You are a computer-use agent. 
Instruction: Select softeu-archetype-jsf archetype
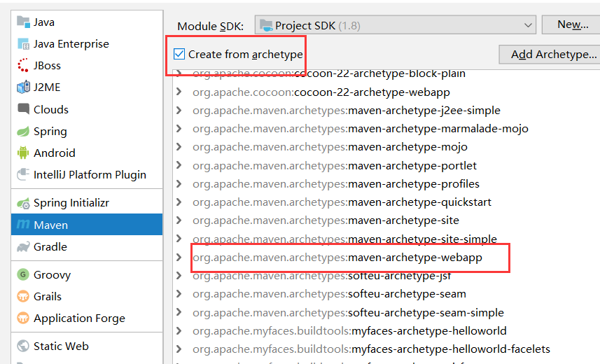click(x=322, y=276)
